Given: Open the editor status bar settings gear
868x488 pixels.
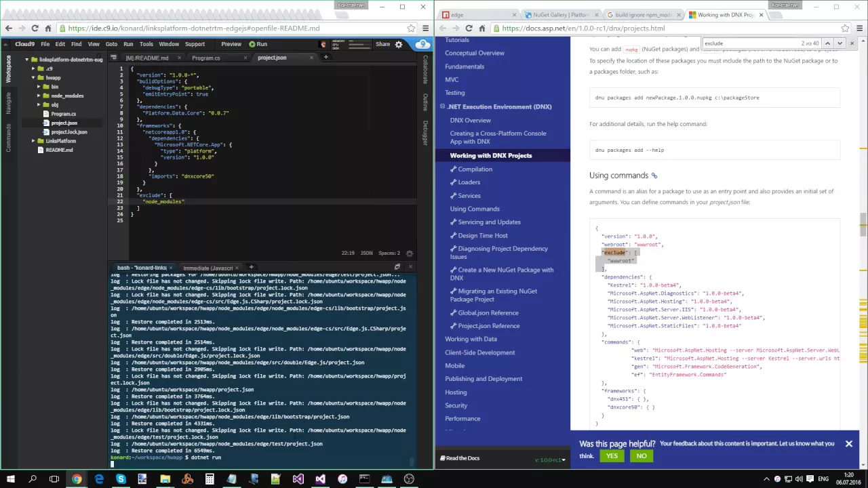Looking at the screenshot, I should click(x=410, y=253).
